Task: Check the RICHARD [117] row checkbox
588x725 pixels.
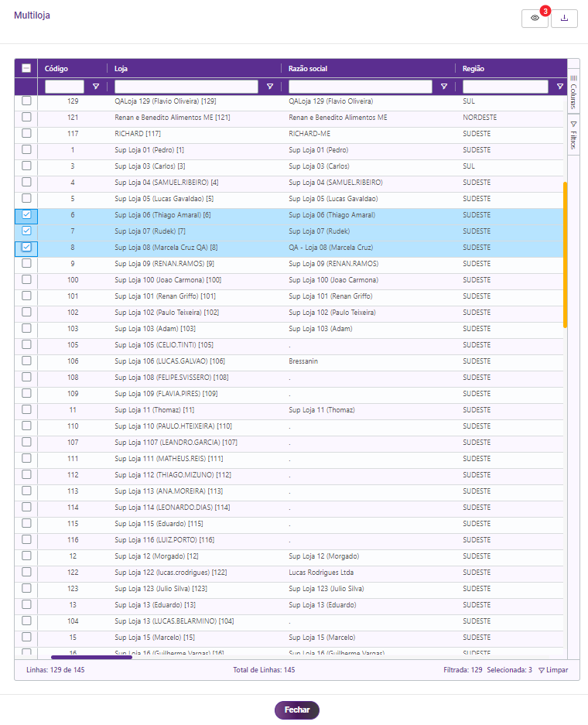Action: 26,133
